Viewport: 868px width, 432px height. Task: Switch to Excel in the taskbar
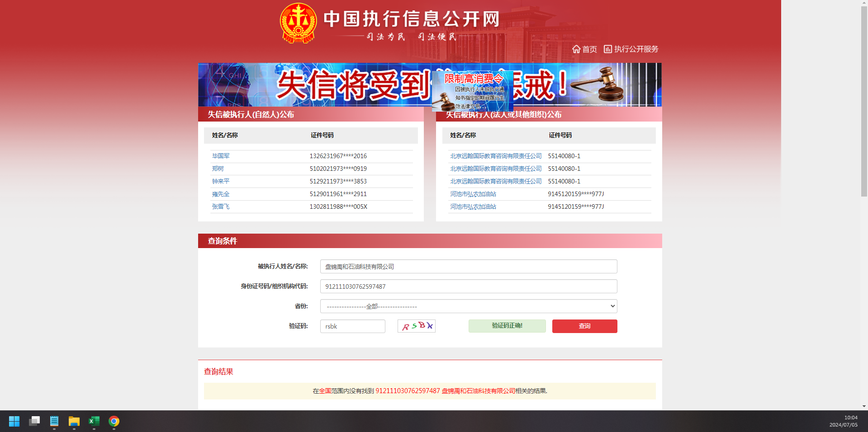click(x=94, y=421)
